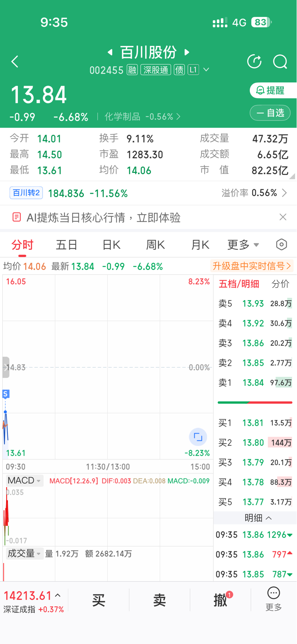Open the 百川转2 convertible bond tag
The image size is (297, 644).
26,193
